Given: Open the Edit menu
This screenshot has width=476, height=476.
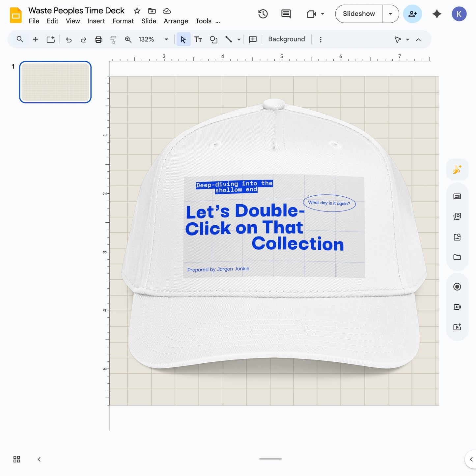Looking at the screenshot, I should pos(52,21).
